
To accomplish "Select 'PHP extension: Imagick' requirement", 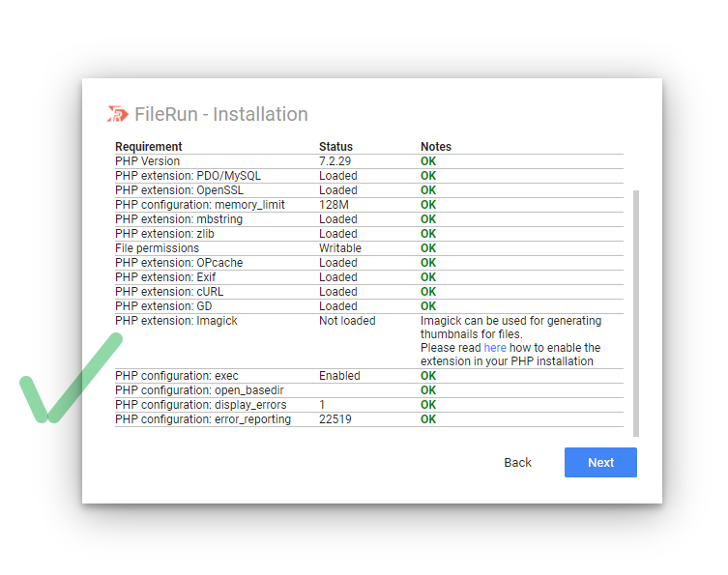I will tap(176, 321).
